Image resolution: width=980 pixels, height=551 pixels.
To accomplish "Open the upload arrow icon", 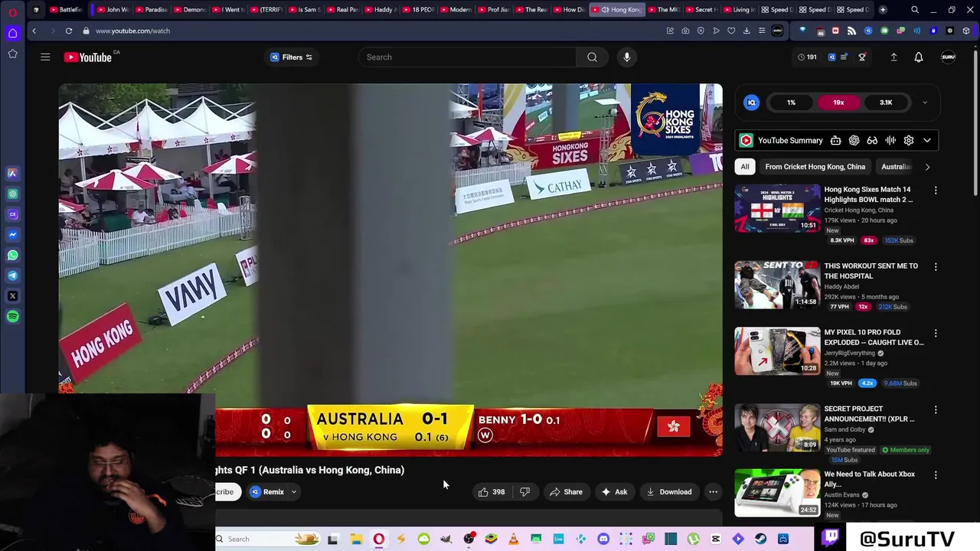I will click(893, 57).
